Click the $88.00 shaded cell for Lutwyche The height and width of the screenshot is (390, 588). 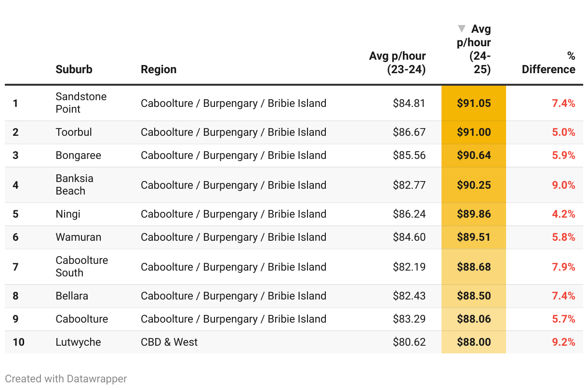point(474,342)
